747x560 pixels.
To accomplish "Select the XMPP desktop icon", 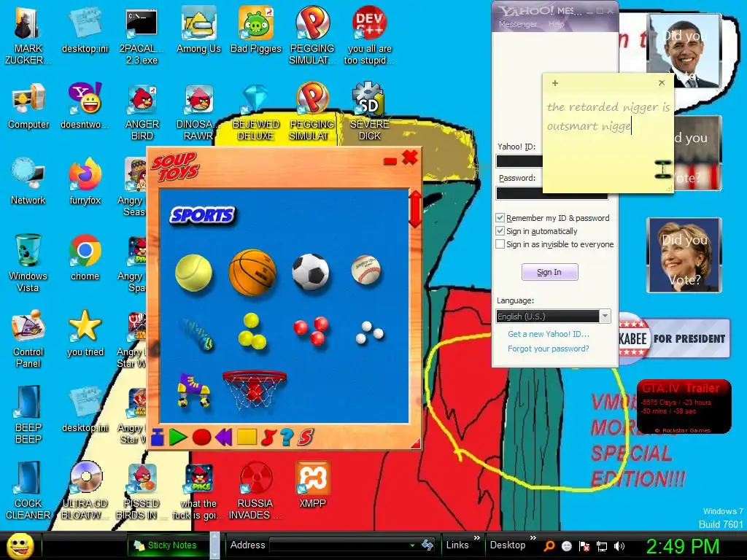I will coord(312,485).
